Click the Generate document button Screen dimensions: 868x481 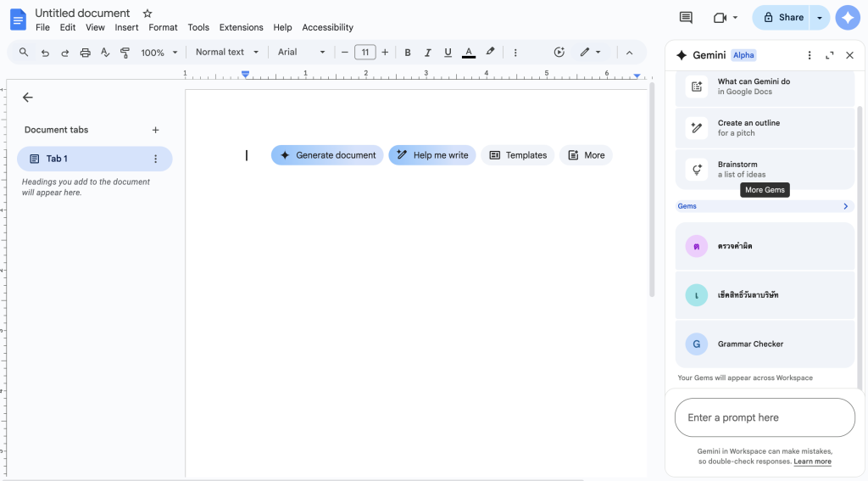327,155
